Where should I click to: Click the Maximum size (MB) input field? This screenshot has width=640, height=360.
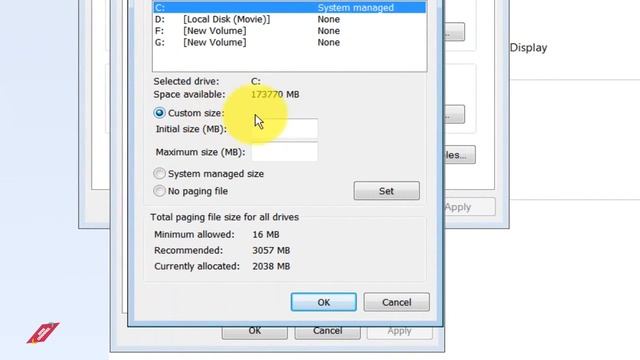pos(284,152)
